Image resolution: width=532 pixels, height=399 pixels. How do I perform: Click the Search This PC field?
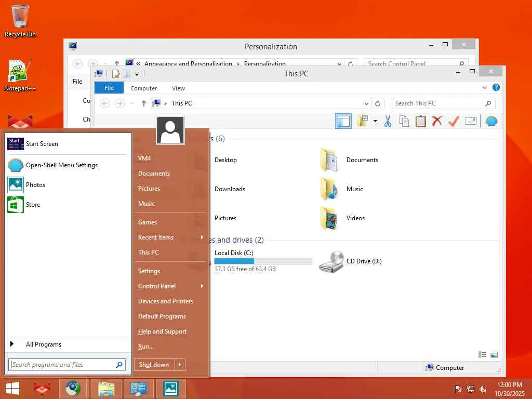coord(443,103)
